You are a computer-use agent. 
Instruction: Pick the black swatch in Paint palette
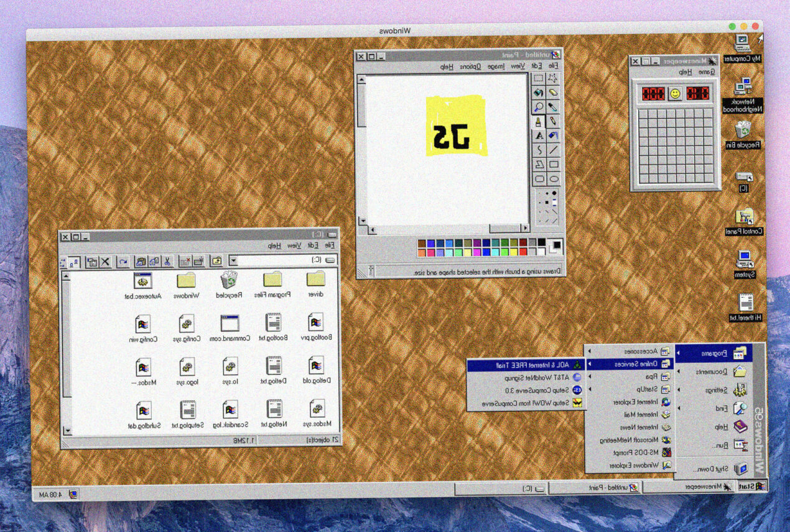pos(541,243)
